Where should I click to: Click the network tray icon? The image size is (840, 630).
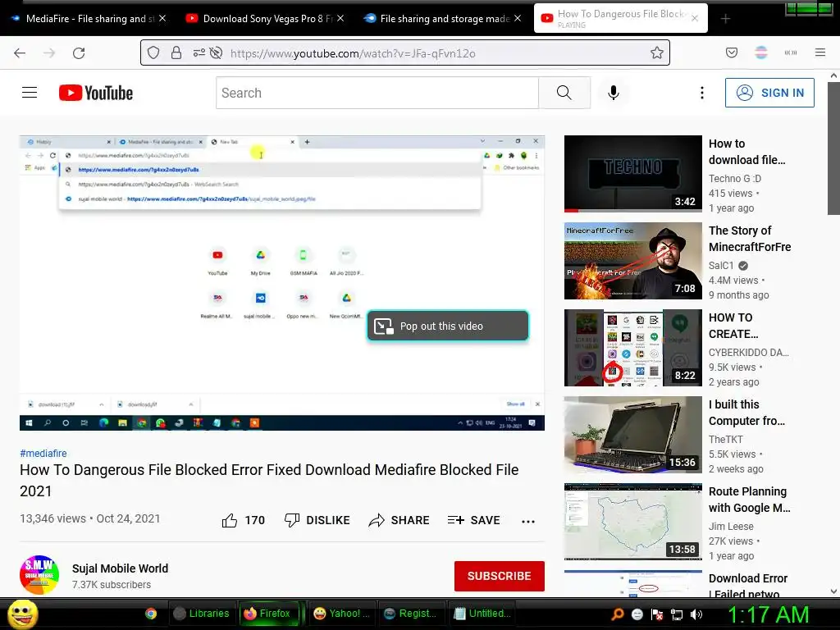tap(677, 614)
